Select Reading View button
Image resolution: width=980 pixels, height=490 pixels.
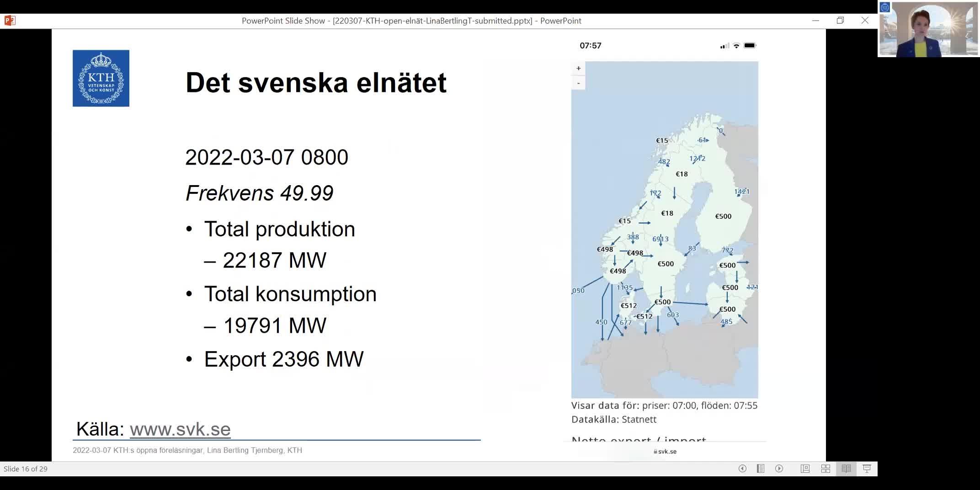click(846, 469)
